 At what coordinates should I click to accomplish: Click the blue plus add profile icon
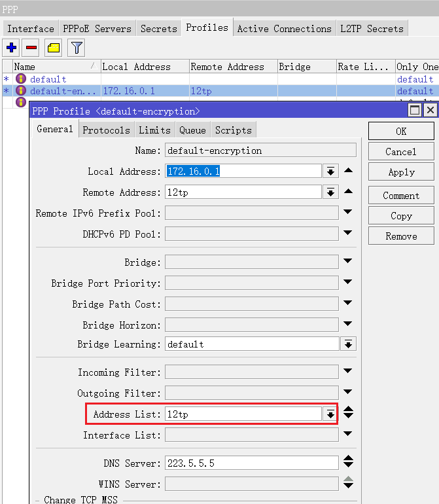[x=11, y=48]
